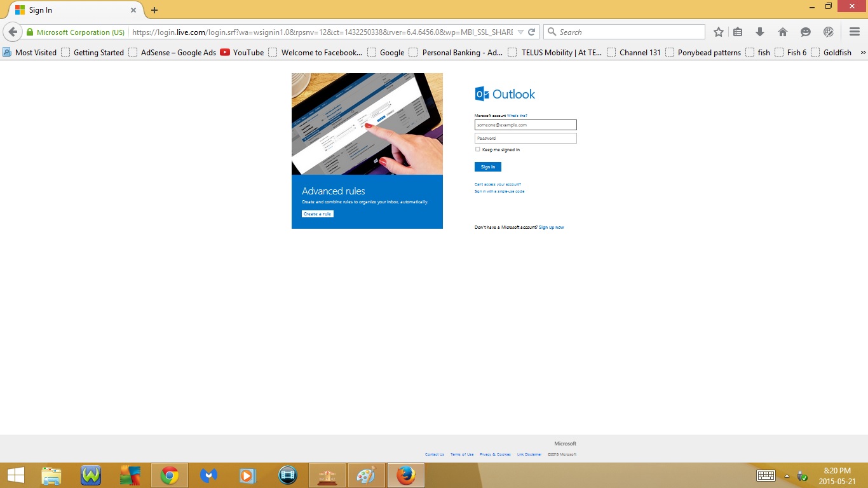
Task: Open the bookmarks list icon
Action: 738,32
